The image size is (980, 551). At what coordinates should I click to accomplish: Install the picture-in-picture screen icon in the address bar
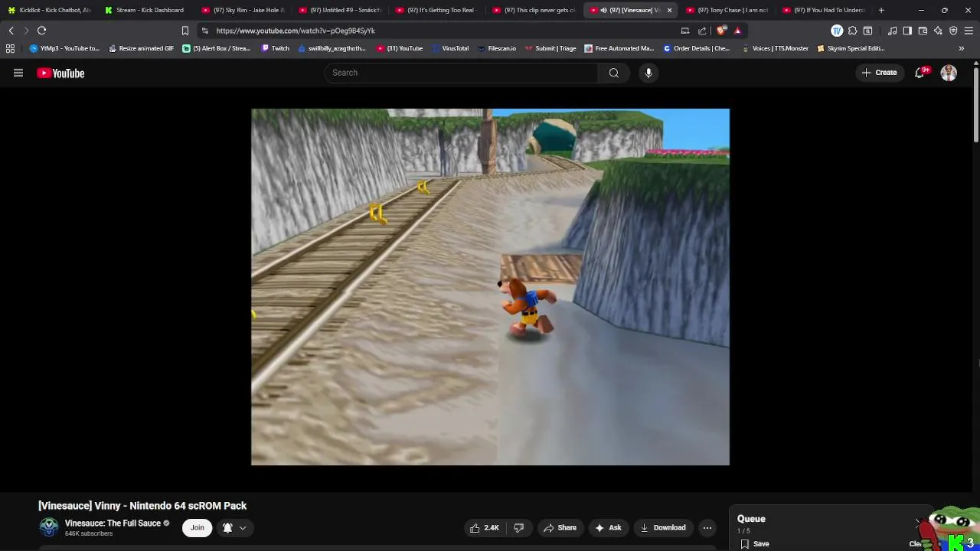pos(685,31)
